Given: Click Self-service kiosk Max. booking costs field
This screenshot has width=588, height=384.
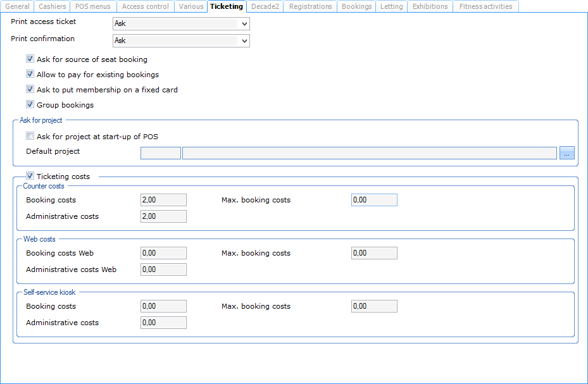Looking at the screenshot, I should (x=374, y=306).
